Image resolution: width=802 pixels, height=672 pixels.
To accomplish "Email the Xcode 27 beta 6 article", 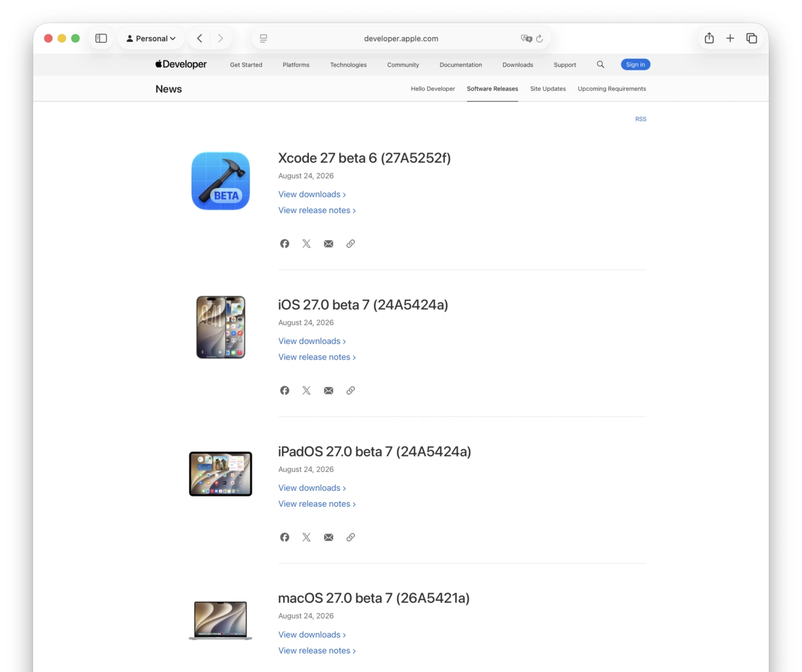I will tap(328, 244).
